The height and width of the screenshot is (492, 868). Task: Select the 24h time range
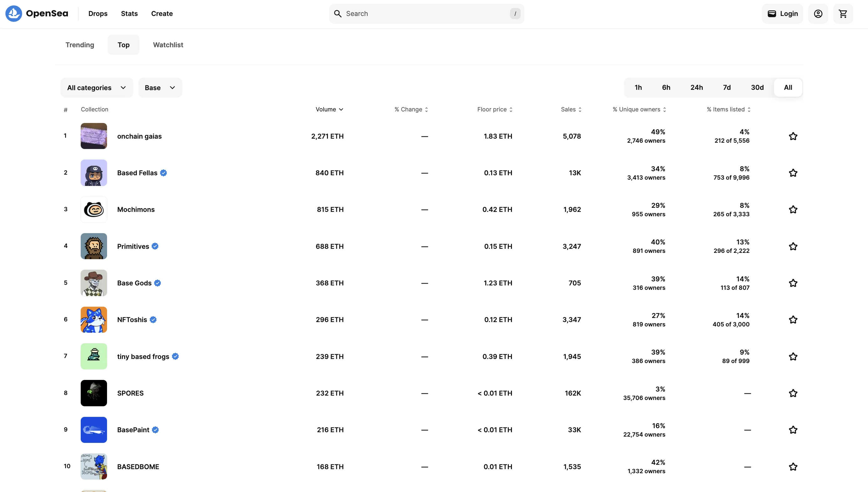pos(697,88)
